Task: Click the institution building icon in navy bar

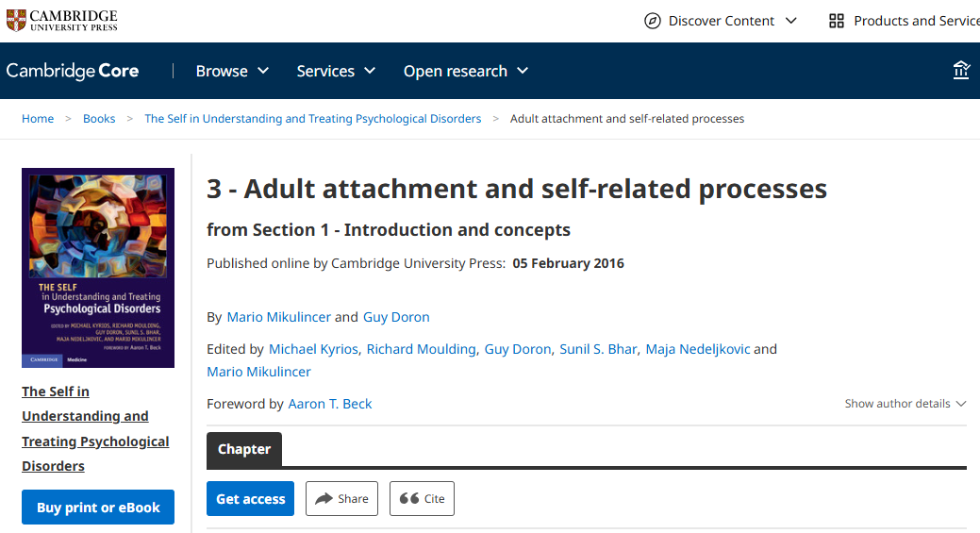Action: click(961, 70)
